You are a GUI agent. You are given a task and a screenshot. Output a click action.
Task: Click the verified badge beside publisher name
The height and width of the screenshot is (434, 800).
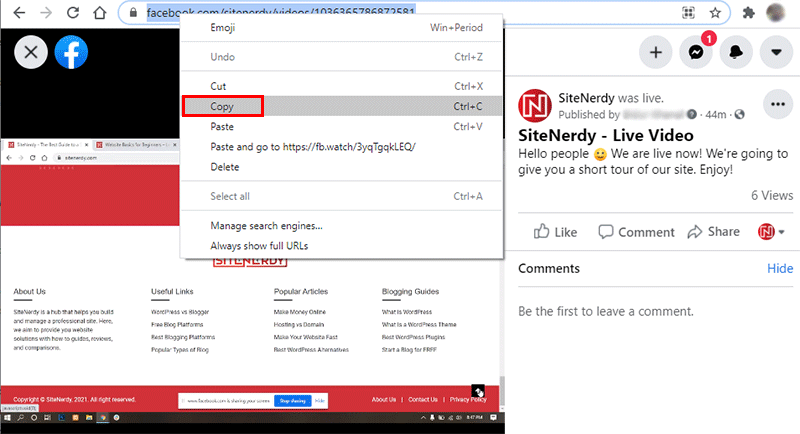(692, 115)
